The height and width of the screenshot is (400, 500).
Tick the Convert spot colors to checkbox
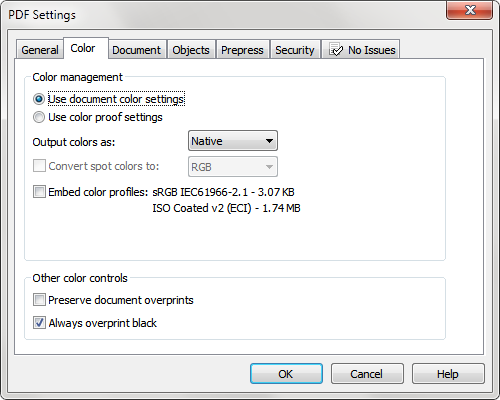pyautogui.click(x=39, y=166)
